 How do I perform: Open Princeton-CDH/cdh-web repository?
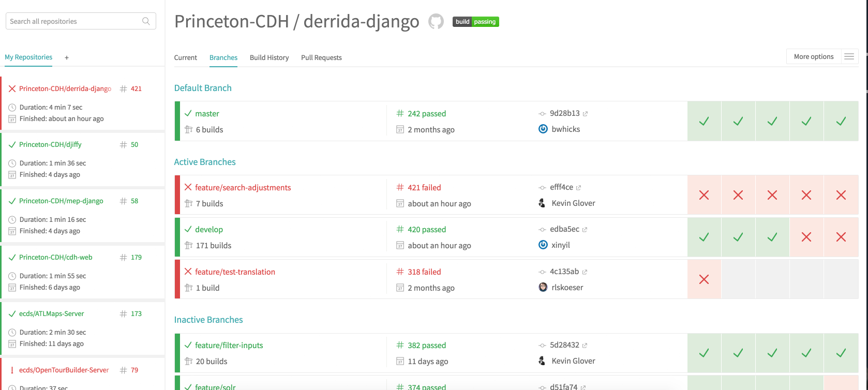click(56, 257)
